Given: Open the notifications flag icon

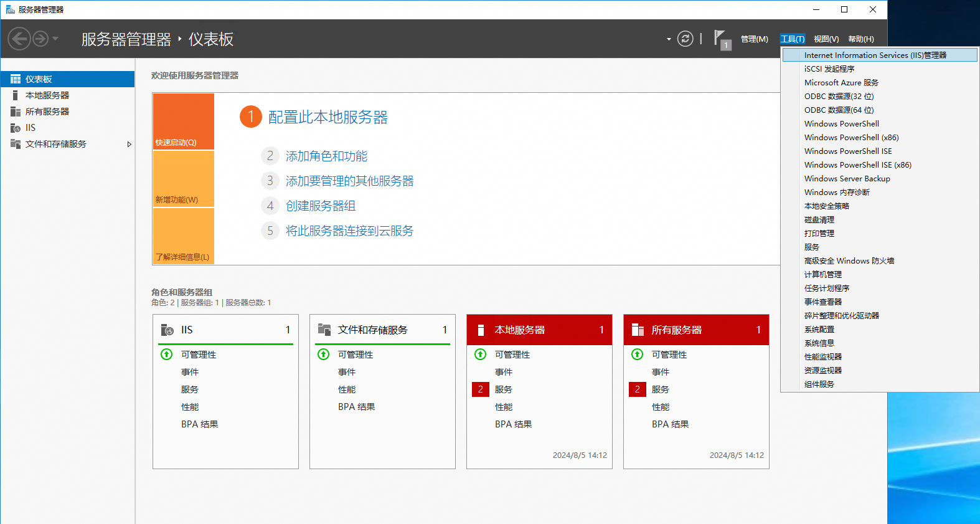Looking at the screenshot, I should [722, 40].
